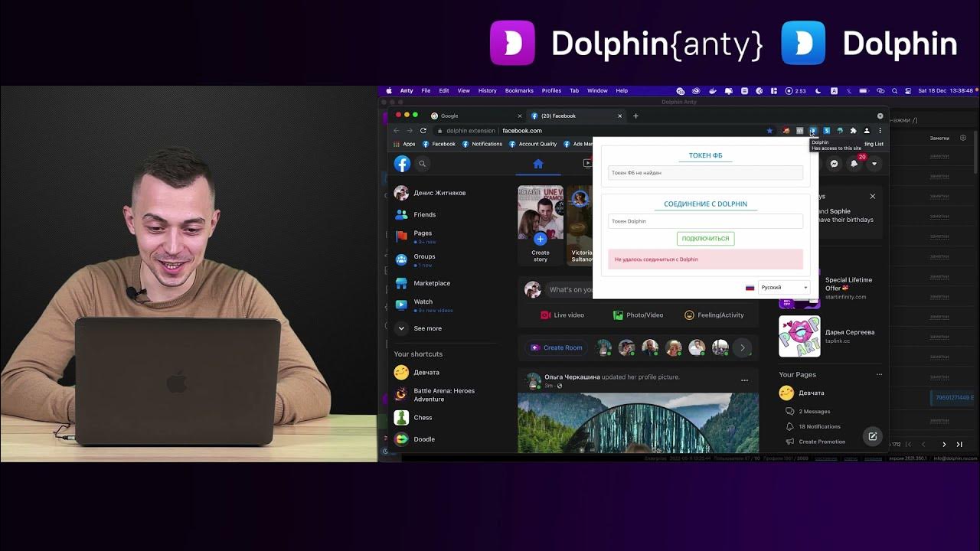Go to last page in Dolphin Anty
The width and height of the screenshot is (980, 551).
pyautogui.click(x=959, y=445)
